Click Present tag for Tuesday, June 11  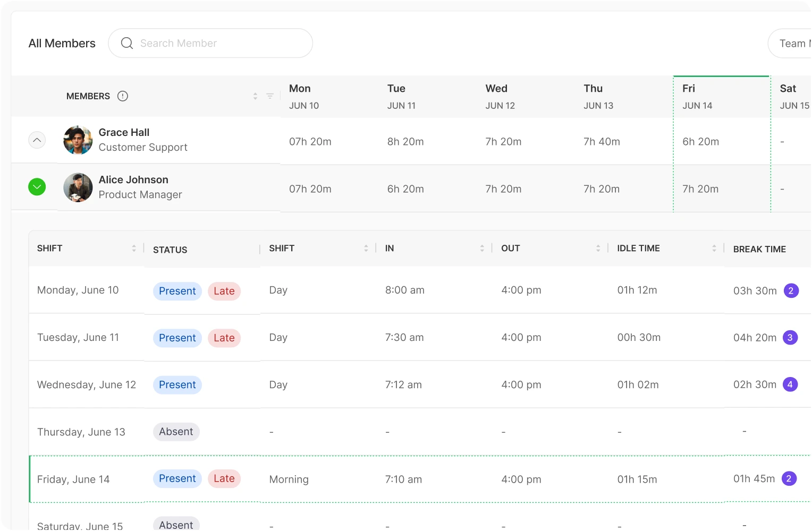[177, 338]
